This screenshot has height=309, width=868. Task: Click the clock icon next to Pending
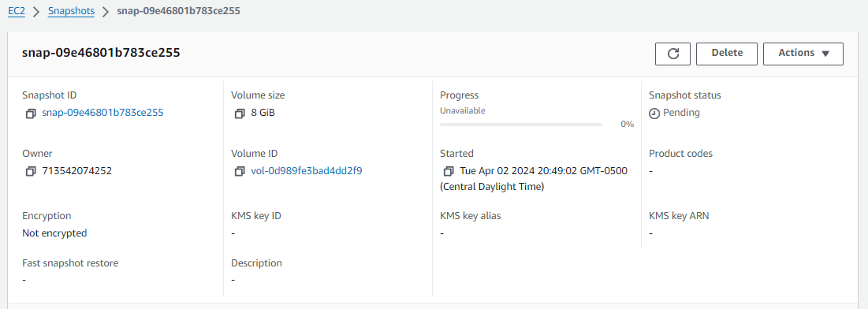tap(654, 113)
